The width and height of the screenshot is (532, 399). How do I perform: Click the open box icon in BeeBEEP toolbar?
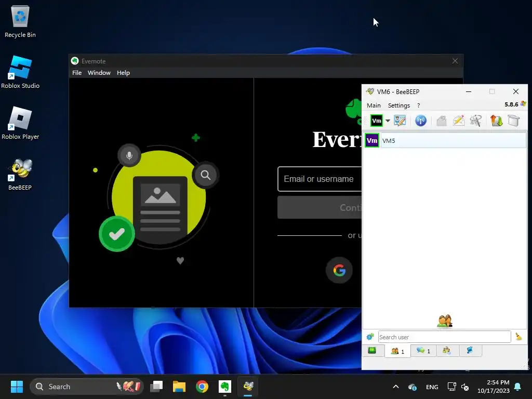coord(514,121)
